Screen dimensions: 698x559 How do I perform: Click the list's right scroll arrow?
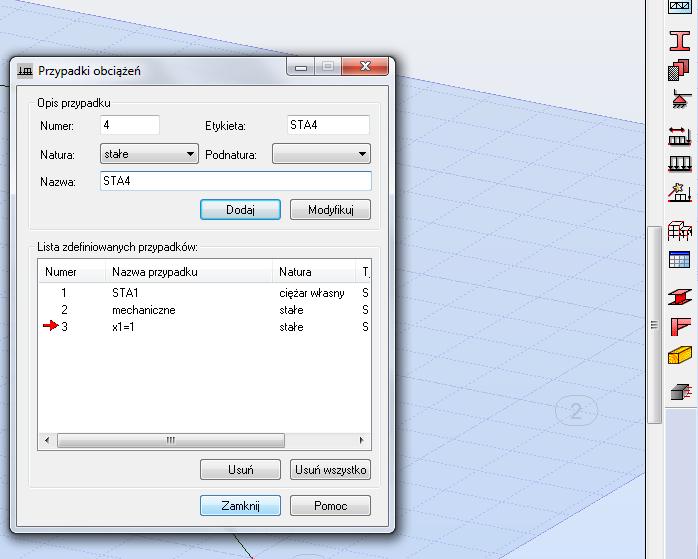coord(361,440)
